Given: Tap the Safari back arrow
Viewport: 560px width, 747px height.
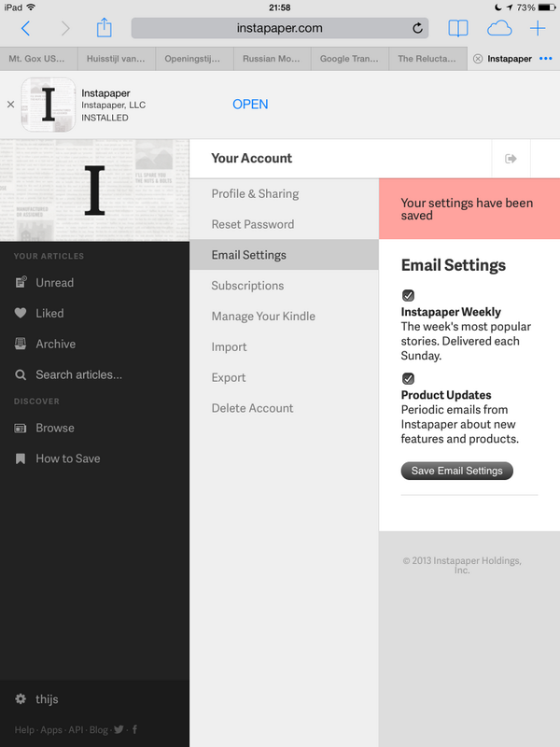Looking at the screenshot, I should pyautogui.click(x=26, y=29).
